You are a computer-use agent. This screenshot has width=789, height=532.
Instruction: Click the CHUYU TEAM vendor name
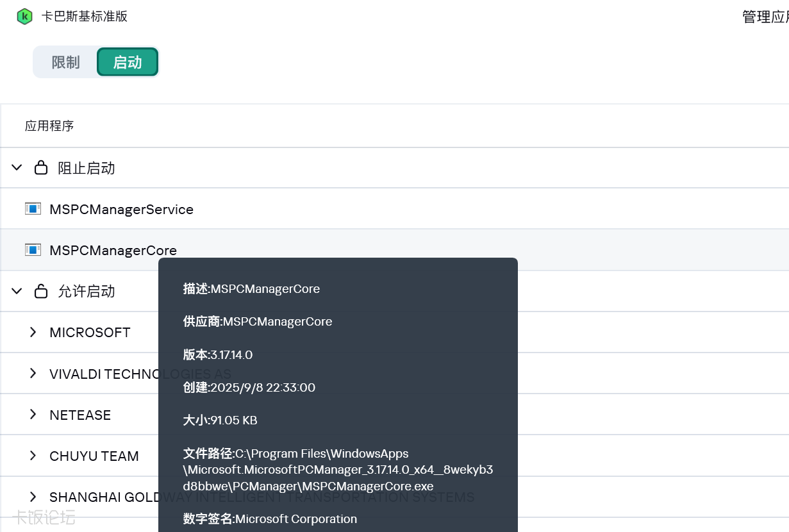[94, 456]
